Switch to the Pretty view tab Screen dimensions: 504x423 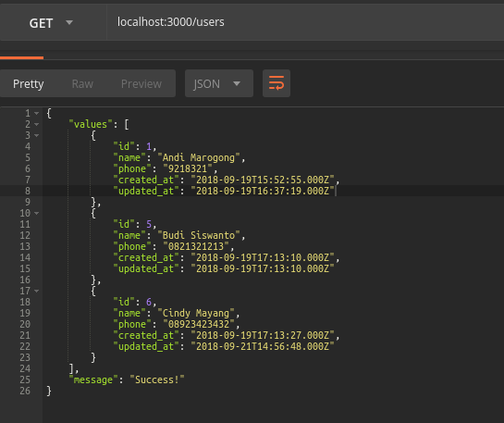point(29,84)
